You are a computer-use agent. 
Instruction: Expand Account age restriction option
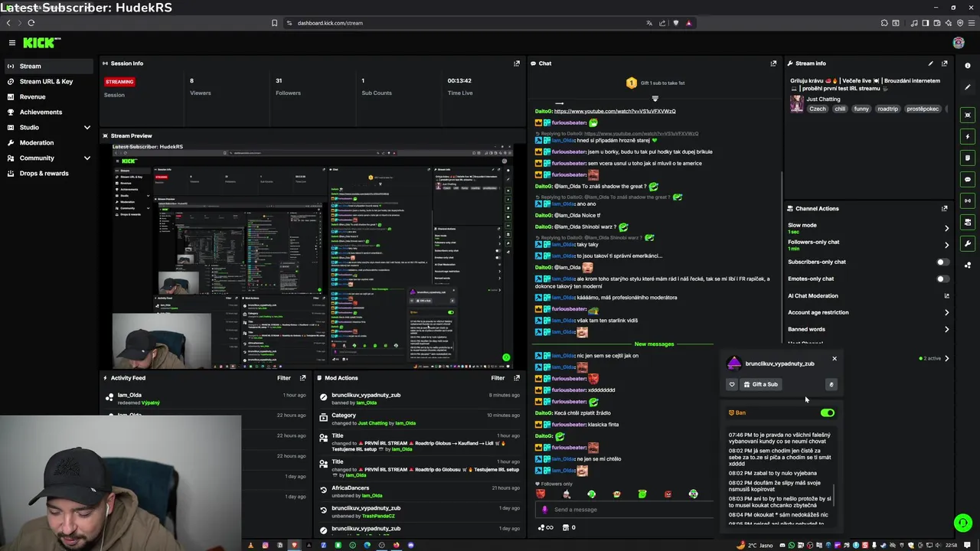point(946,312)
